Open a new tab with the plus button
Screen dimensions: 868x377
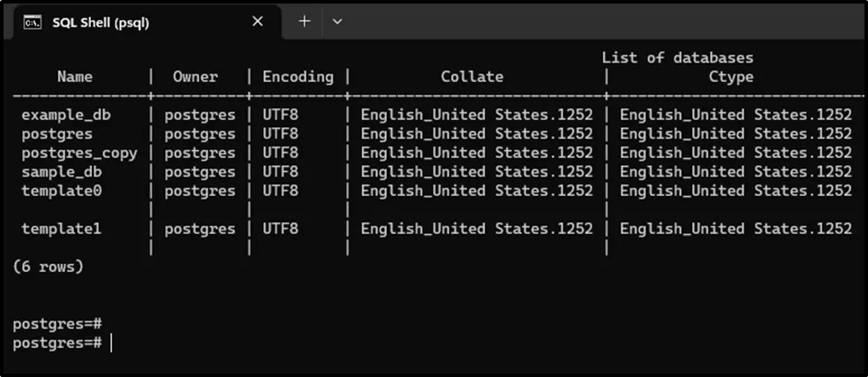tap(305, 21)
